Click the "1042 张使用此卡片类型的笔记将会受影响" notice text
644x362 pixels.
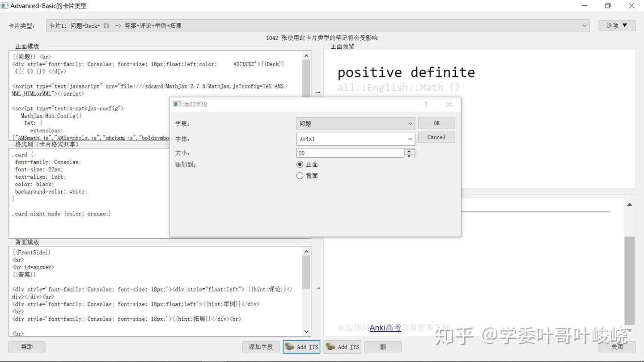coord(322,38)
